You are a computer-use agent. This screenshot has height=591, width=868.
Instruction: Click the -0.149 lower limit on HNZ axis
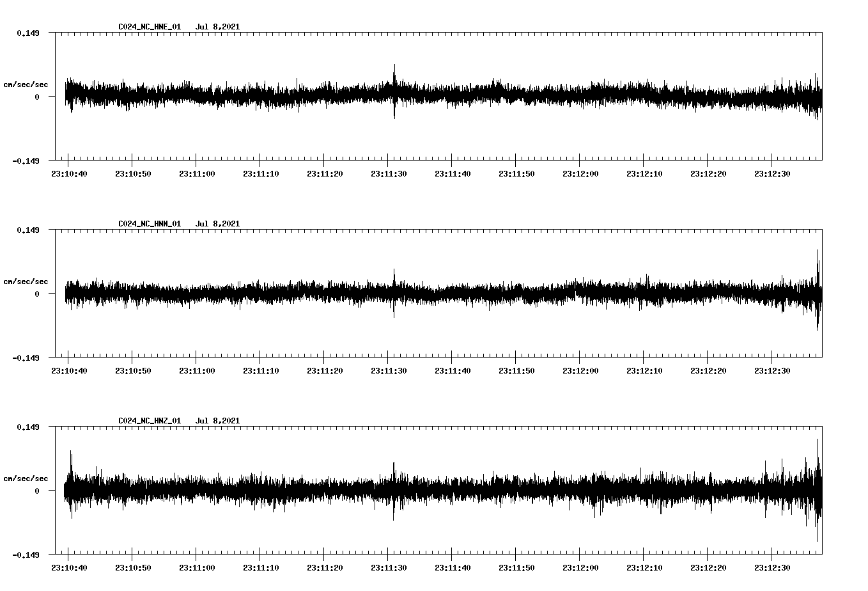pos(26,555)
